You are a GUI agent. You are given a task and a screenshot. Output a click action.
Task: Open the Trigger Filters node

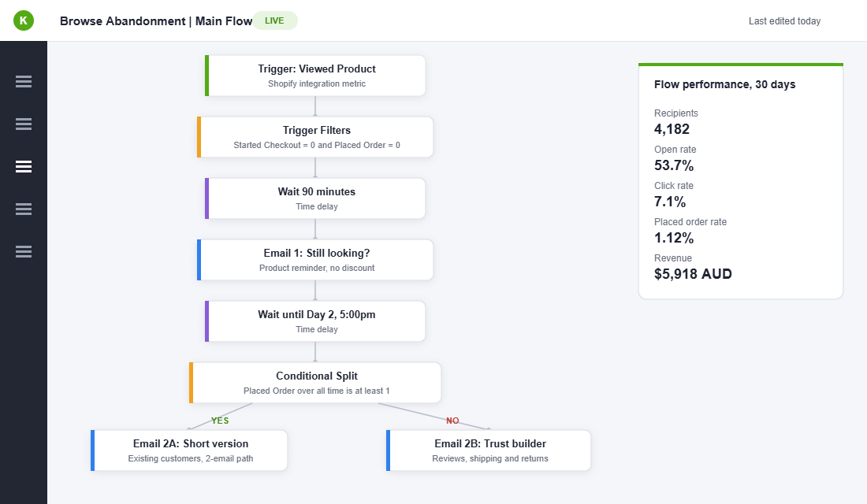click(x=315, y=137)
